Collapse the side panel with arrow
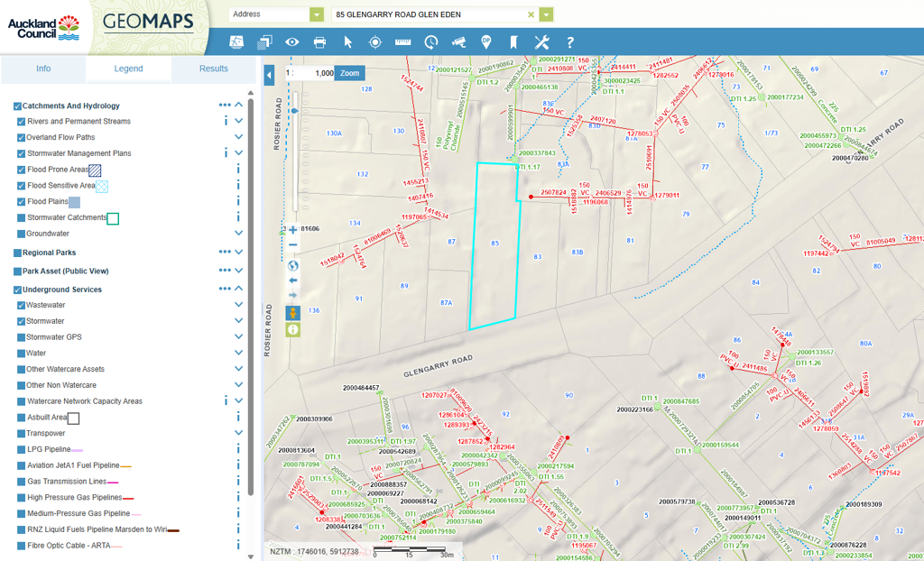The width and height of the screenshot is (924, 561). coord(269,76)
